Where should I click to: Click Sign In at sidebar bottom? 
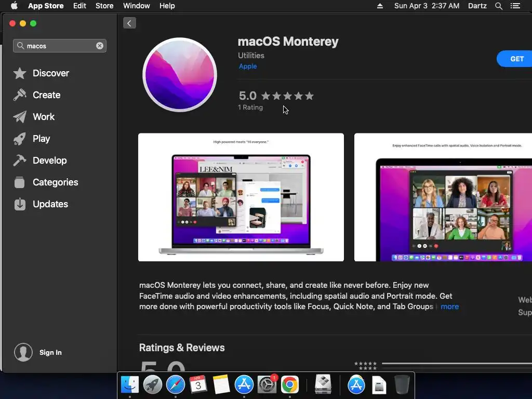pos(50,353)
